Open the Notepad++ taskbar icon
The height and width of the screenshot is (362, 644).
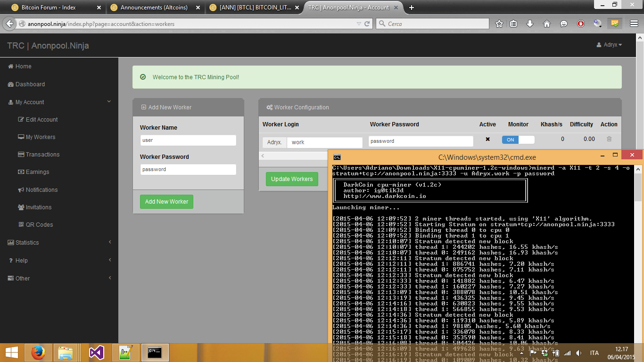coord(125,352)
